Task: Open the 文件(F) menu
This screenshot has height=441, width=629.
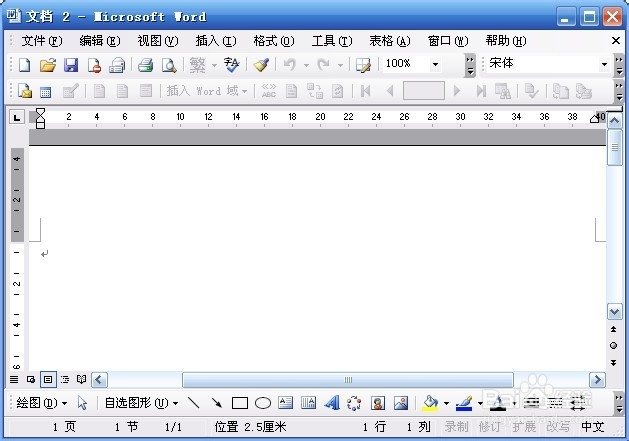Action: [x=42, y=41]
